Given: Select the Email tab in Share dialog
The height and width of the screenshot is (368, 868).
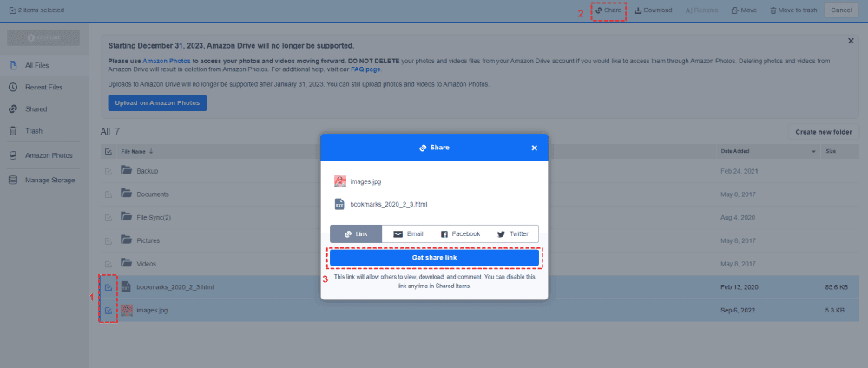Looking at the screenshot, I should [x=408, y=234].
